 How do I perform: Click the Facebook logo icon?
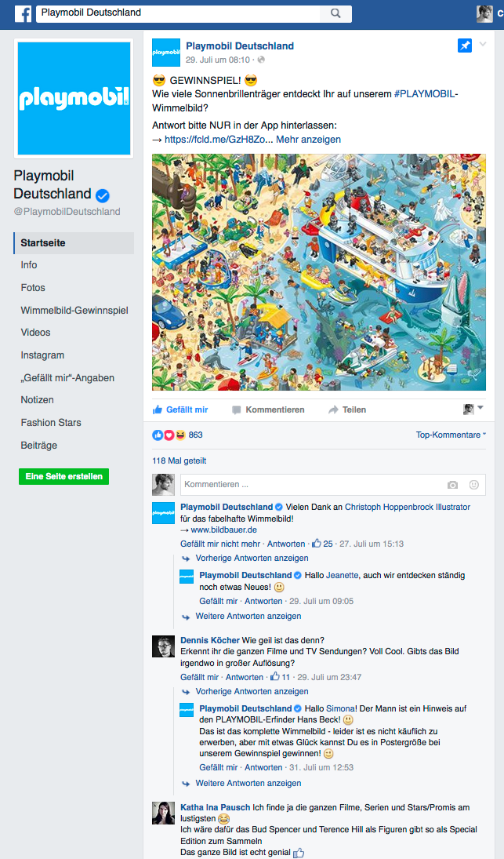(23, 13)
